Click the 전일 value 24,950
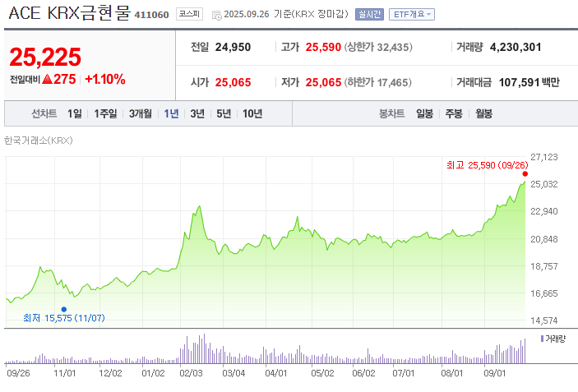This screenshot has width=578, height=392. [233, 47]
